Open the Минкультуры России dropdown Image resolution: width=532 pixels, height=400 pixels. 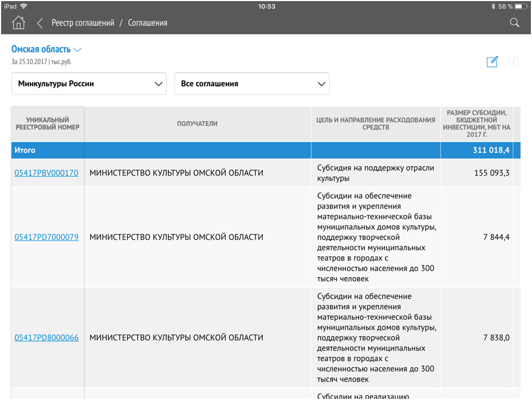coord(89,84)
